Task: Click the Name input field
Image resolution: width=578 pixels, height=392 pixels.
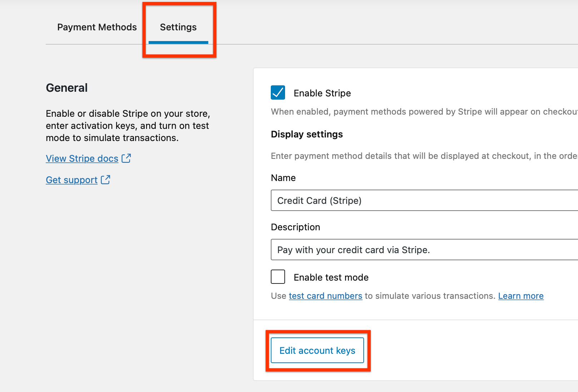Action: click(x=424, y=200)
